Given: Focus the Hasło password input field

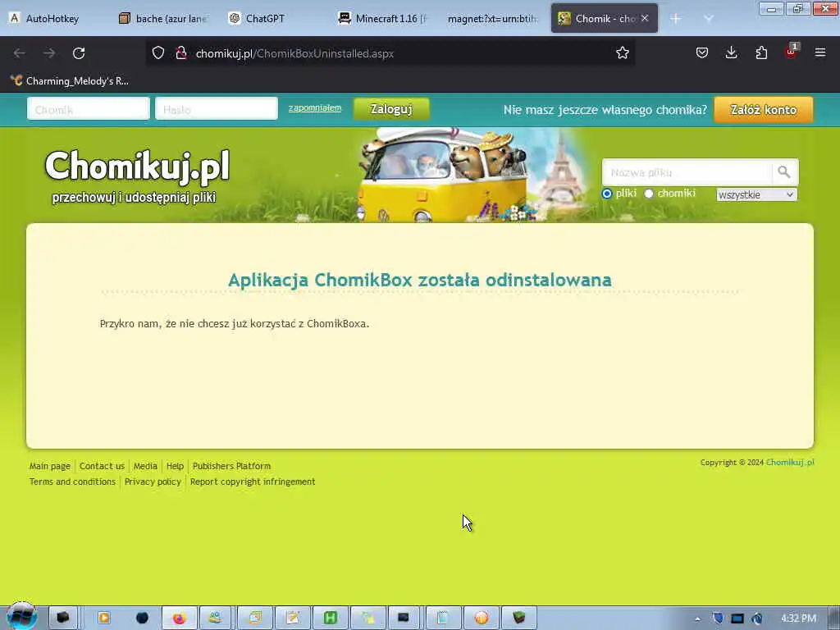Looking at the screenshot, I should (217, 109).
